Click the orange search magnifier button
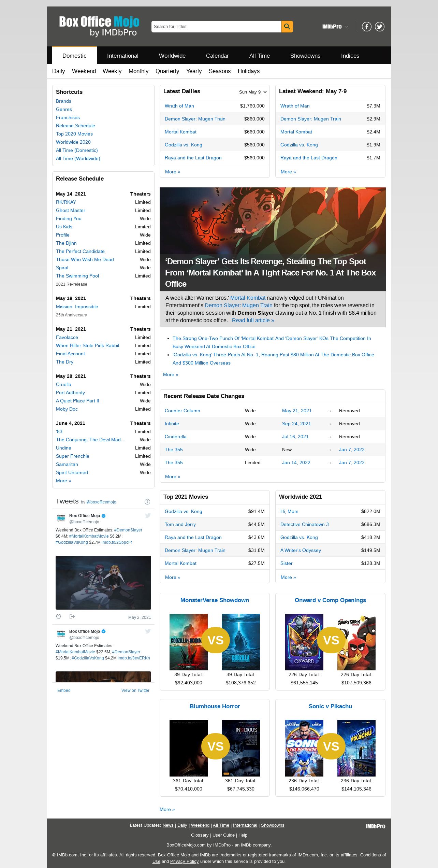Screen dimensions: 438x868 287,27
